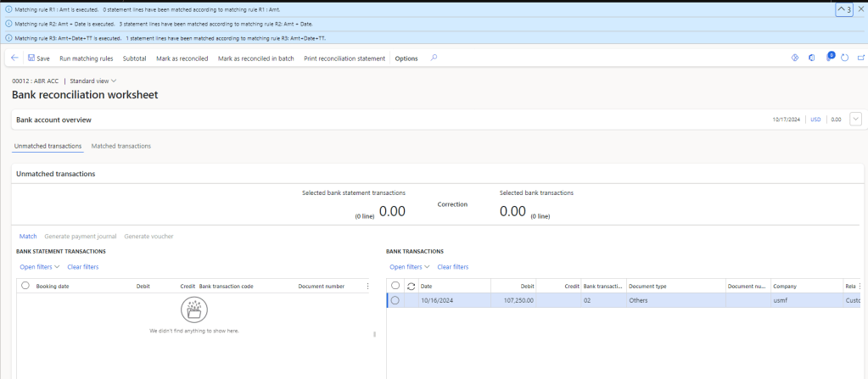Click Run matching rules

86,59
